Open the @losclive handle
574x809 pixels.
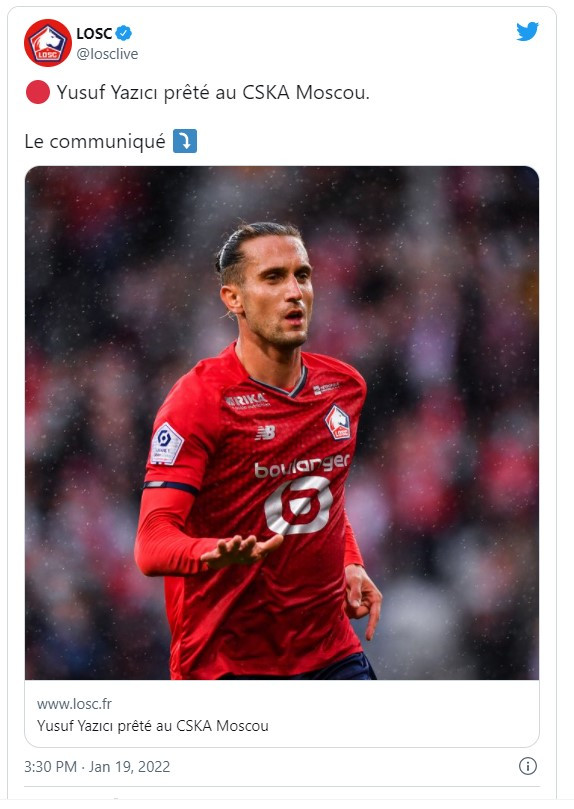click(107, 54)
